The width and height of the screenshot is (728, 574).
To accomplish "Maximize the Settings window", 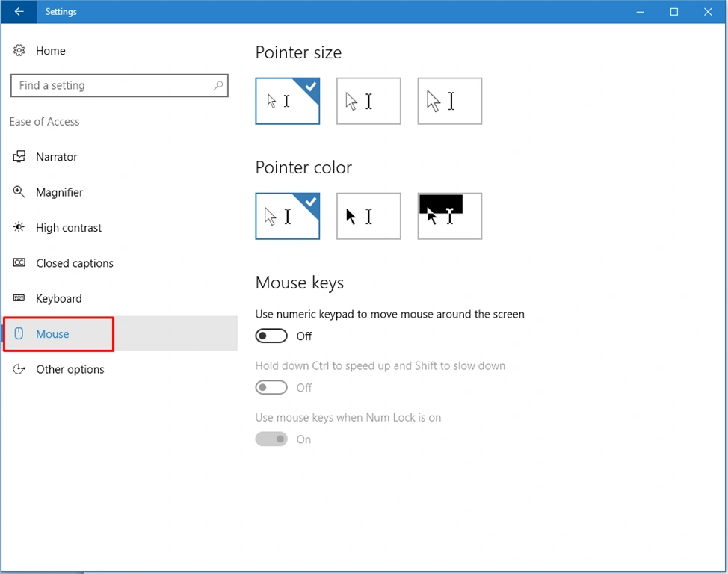I will [673, 12].
